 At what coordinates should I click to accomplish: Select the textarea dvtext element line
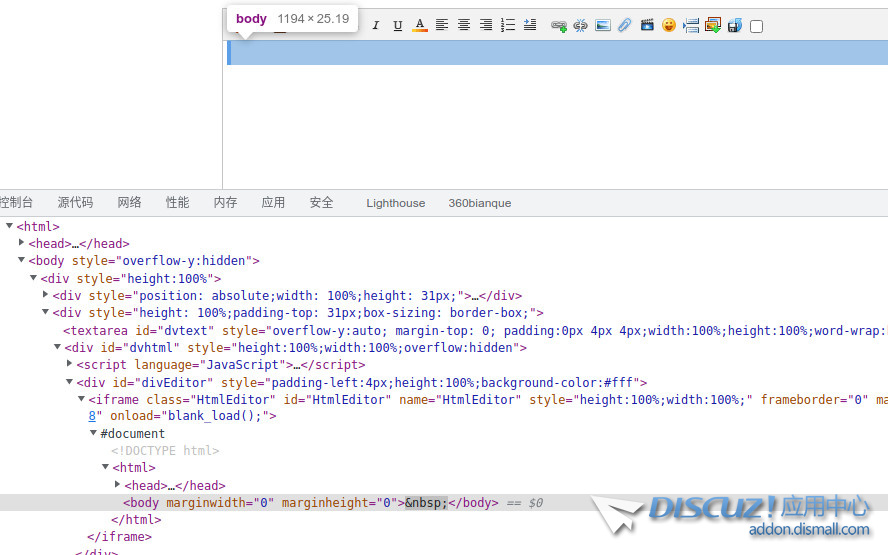point(300,331)
